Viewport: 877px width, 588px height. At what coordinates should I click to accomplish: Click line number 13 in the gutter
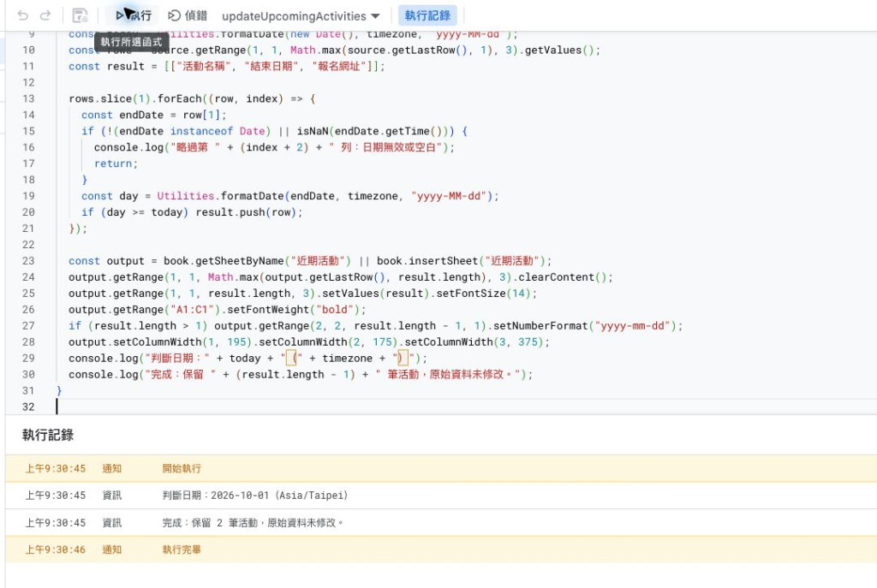[x=28, y=99]
